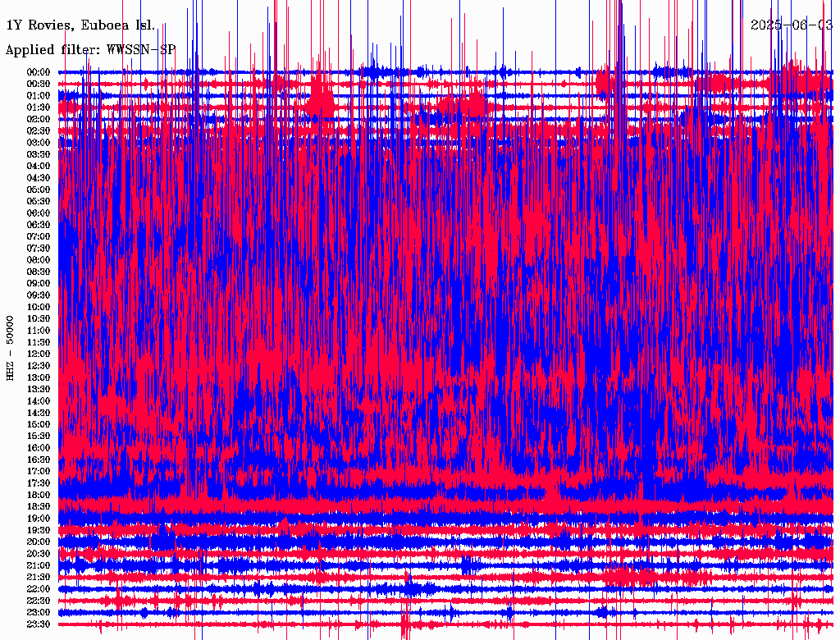Select the 00:00 time label

(x=39, y=72)
